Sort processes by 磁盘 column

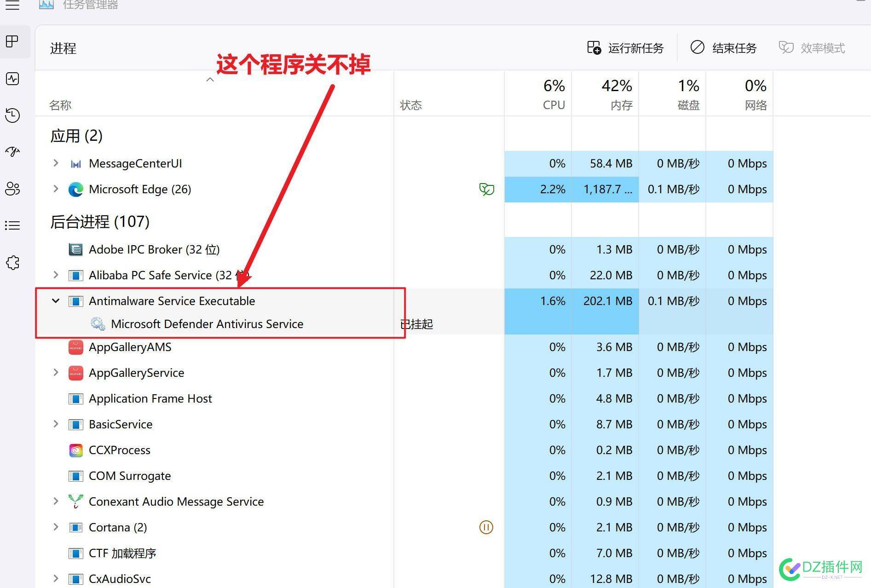point(672,94)
